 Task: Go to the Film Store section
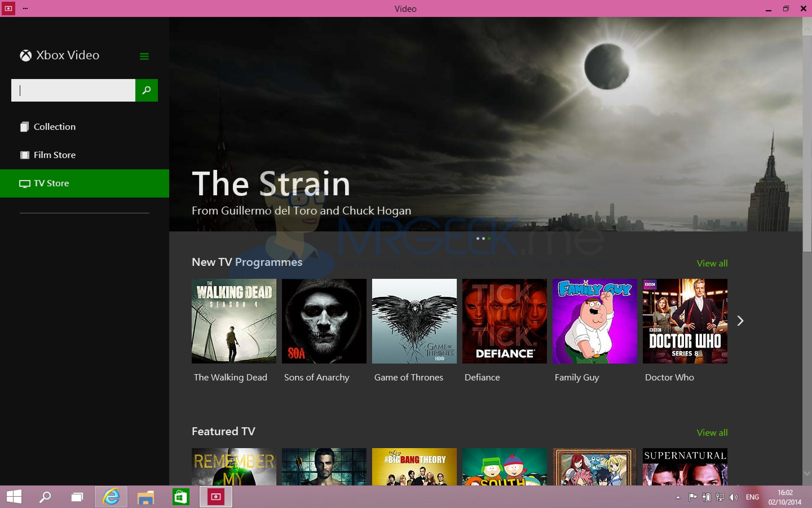pos(85,155)
